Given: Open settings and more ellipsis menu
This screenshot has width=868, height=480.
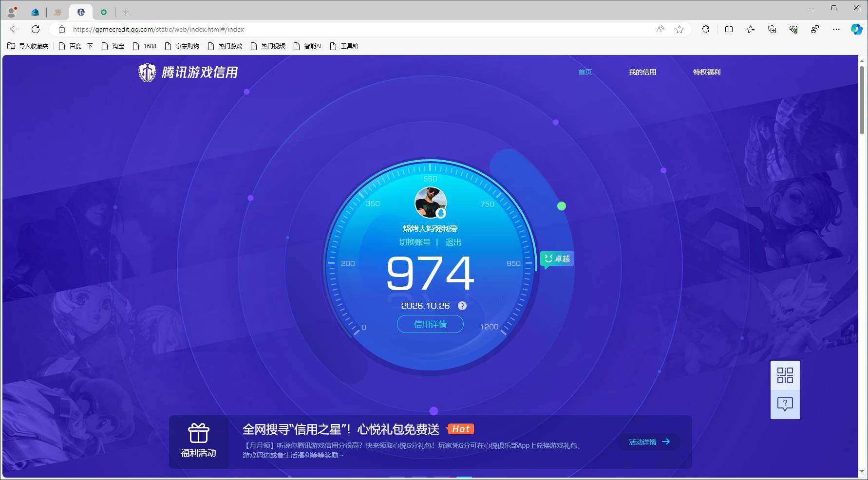Looking at the screenshot, I should tap(836, 29).
